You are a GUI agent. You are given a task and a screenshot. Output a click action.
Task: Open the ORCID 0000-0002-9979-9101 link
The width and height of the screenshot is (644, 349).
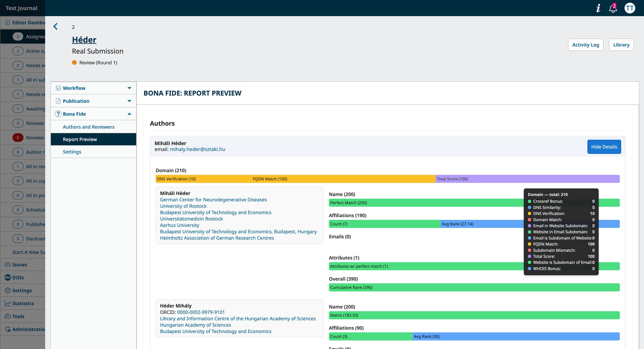point(201,312)
